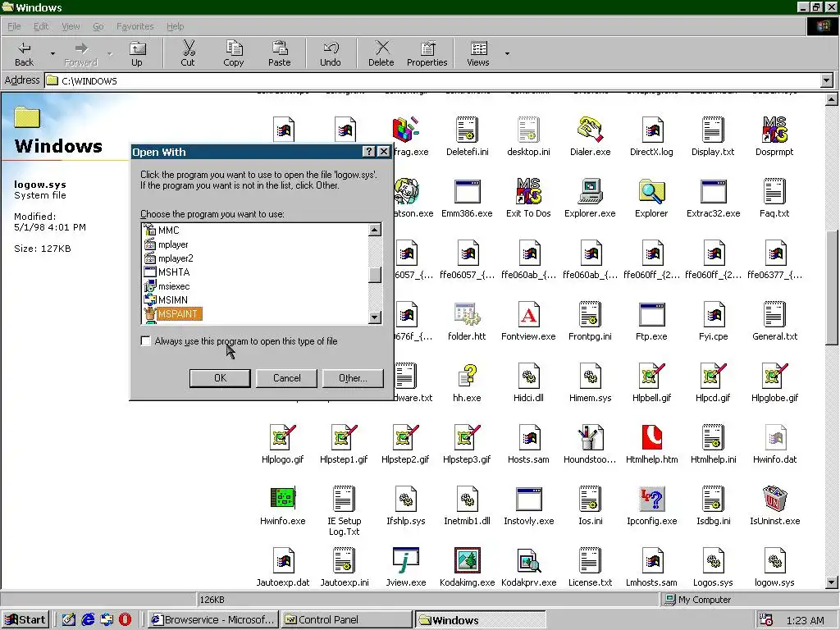Click the Copy toolbar icon

point(234,48)
